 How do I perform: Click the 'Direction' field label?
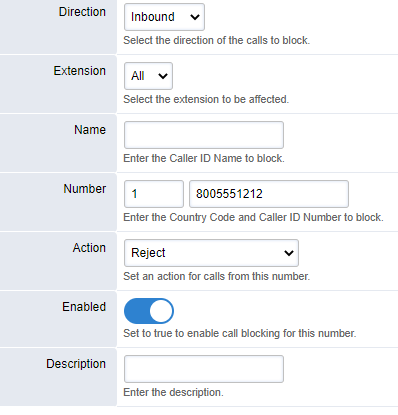click(x=82, y=12)
